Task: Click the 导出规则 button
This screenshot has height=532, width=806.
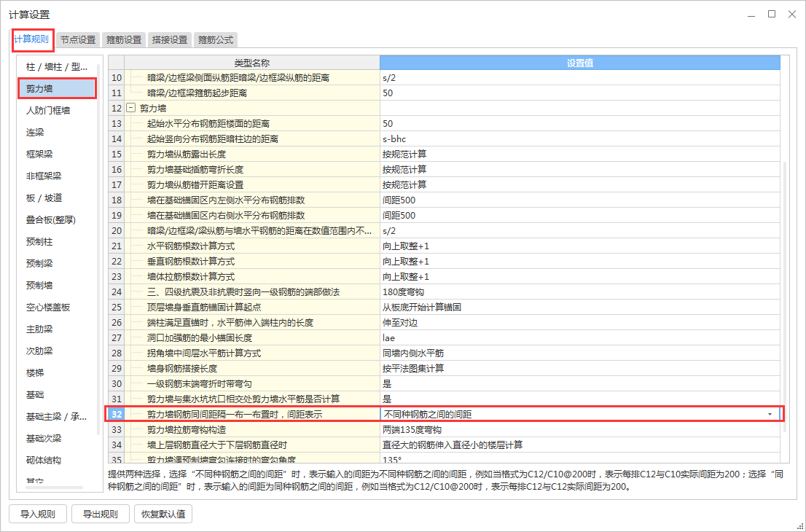Action: 101,514
